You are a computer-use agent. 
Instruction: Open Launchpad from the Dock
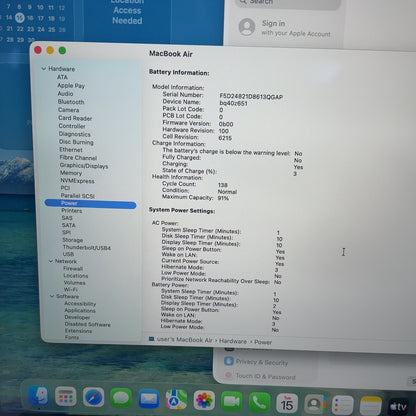(66, 396)
